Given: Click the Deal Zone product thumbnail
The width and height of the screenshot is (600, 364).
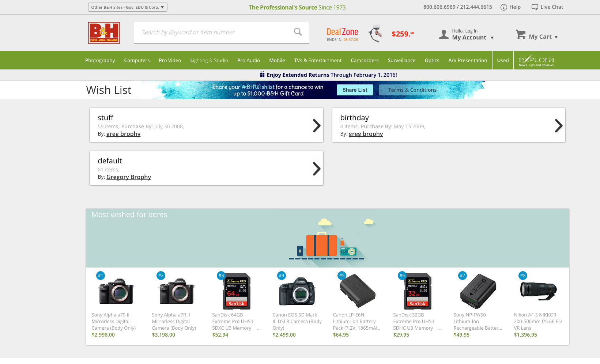Looking at the screenshot, I should coord(376,34).
